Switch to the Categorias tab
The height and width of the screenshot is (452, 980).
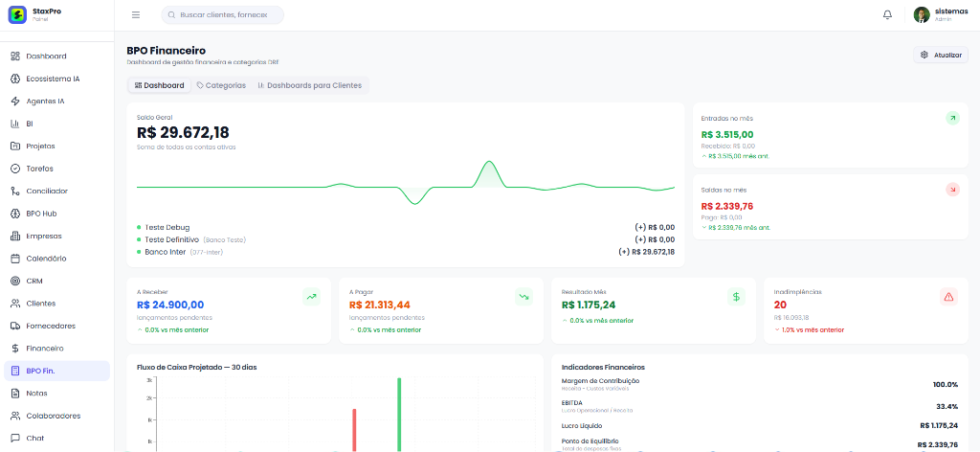pos(221,85)
